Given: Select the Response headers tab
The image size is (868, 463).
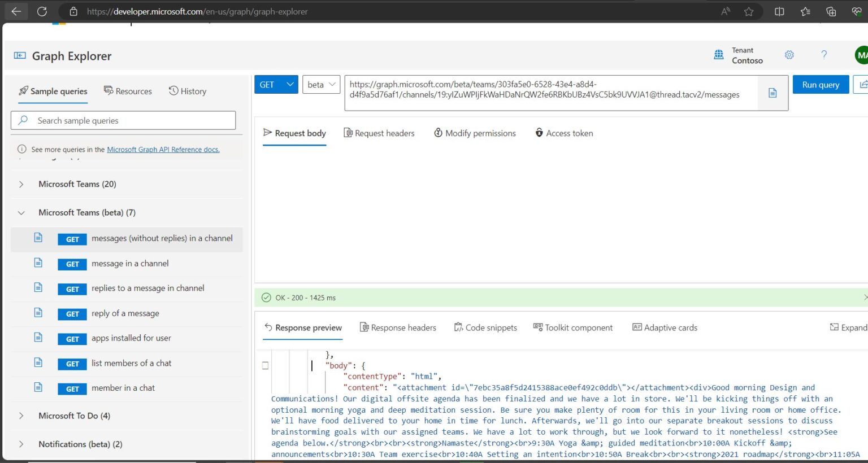Looking at the screenshot, I should (x=398, y=327).
